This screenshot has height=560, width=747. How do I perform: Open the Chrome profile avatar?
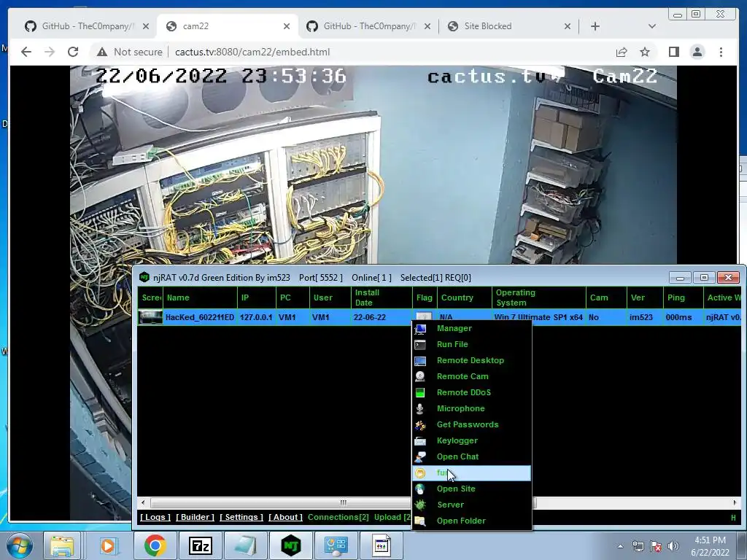point(697,52)
